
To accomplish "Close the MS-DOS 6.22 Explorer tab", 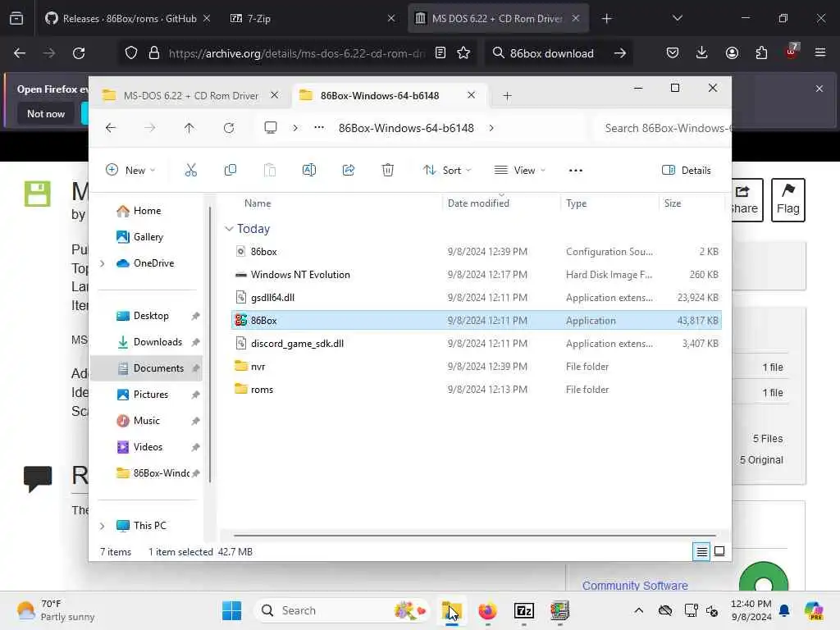I will pos(274,95).
